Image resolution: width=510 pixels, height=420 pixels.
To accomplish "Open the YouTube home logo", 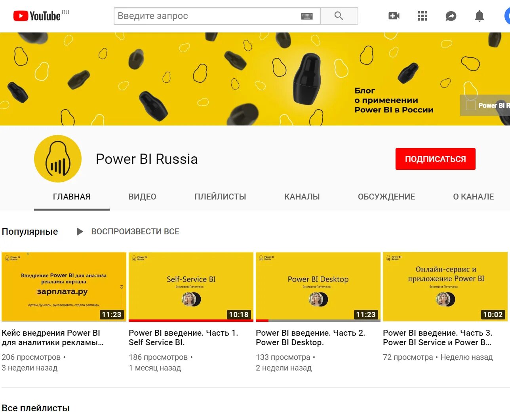I will tap(37, 16).
